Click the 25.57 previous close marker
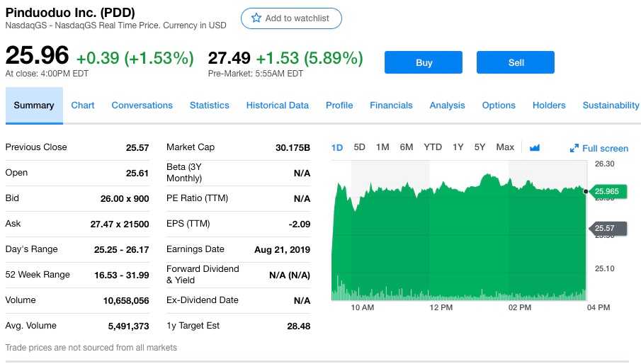The height and width of the screenshot is (364, 641). [607, 228]
